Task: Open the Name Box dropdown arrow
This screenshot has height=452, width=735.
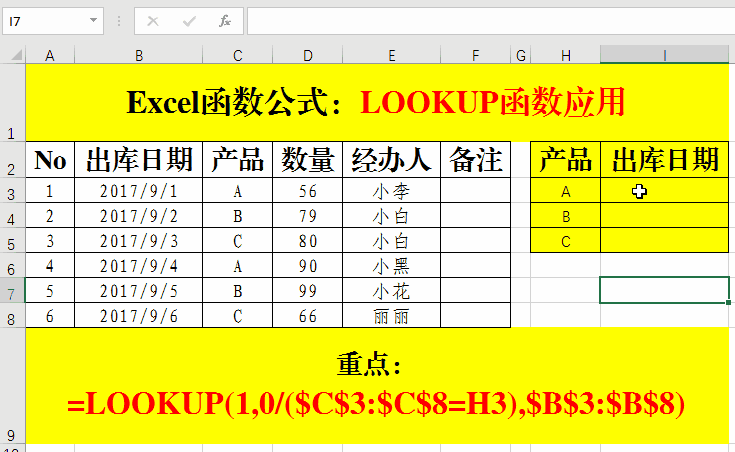Action: 93,20
